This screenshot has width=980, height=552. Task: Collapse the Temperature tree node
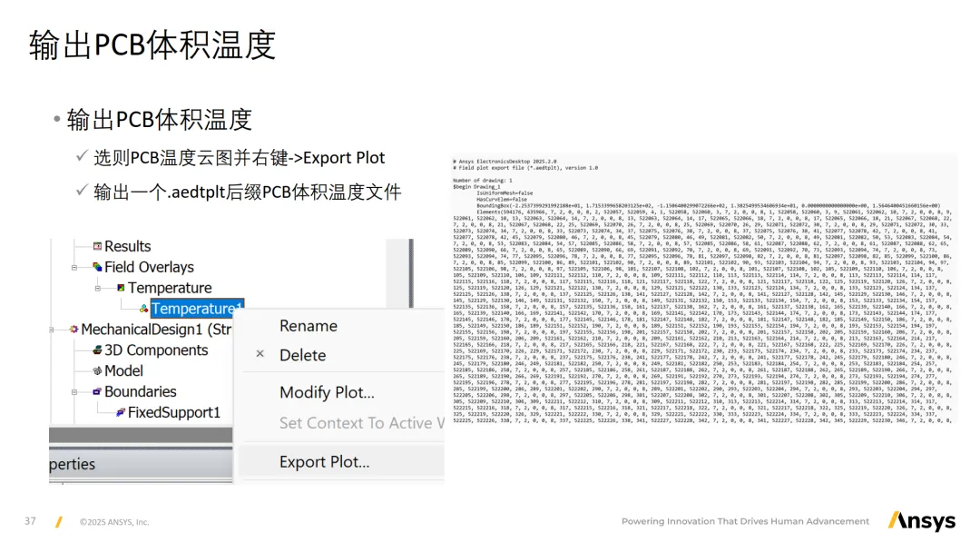pos(97,288)
